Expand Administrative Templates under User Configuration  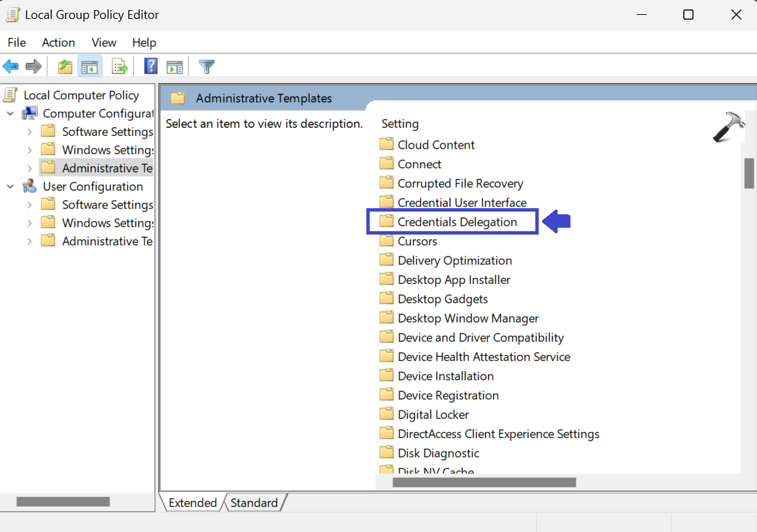[x=29, y=241]
